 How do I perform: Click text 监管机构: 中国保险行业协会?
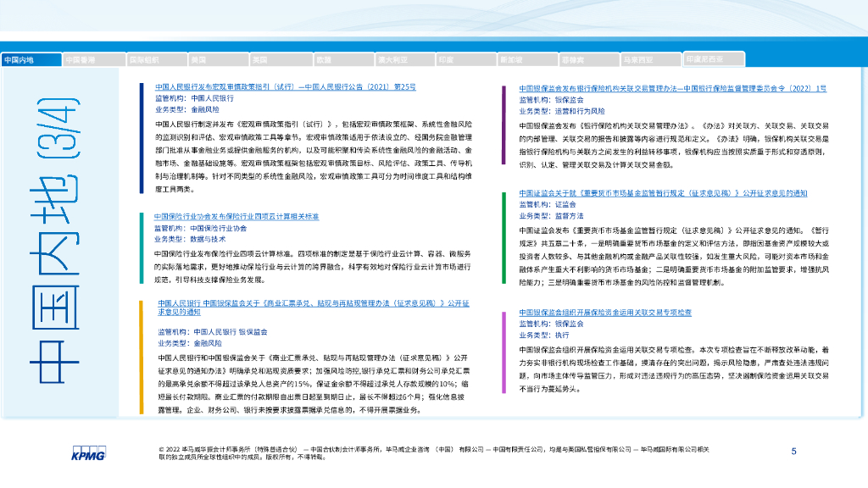[200, 228]
